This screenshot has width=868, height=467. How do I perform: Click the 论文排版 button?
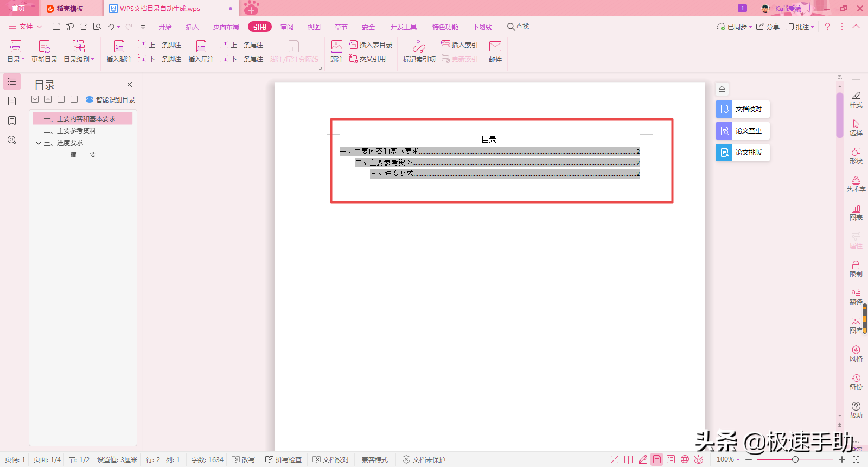743,153
